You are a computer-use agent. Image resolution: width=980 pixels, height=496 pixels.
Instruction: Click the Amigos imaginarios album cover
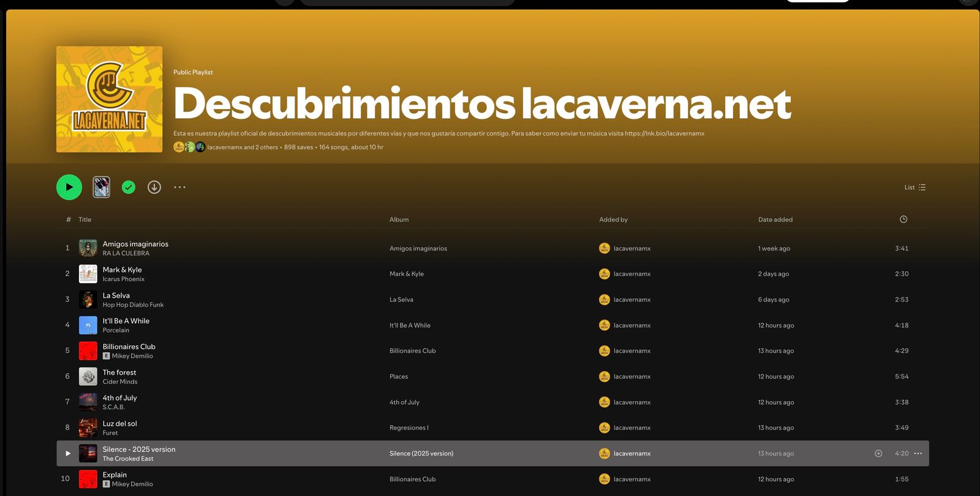coord(88,248)
